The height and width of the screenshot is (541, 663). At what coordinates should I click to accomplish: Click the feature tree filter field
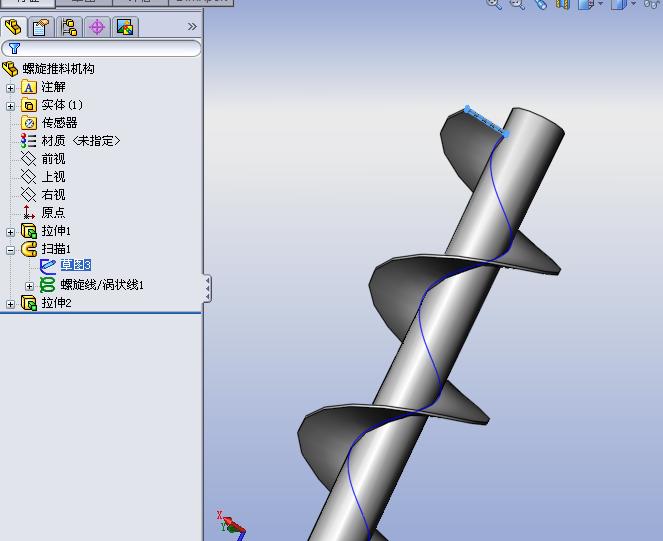click(x=101, y=48)
